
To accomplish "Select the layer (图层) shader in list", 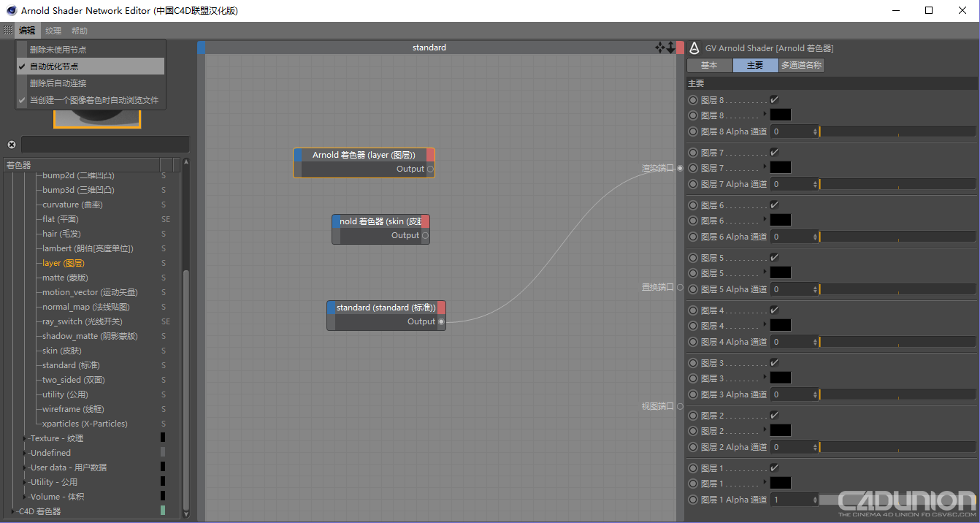I will 64,263.
